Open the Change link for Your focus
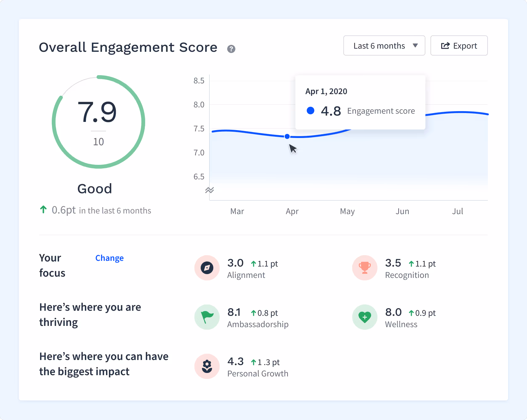The height and width of the screenshot is (420, 527). [110, 258]
